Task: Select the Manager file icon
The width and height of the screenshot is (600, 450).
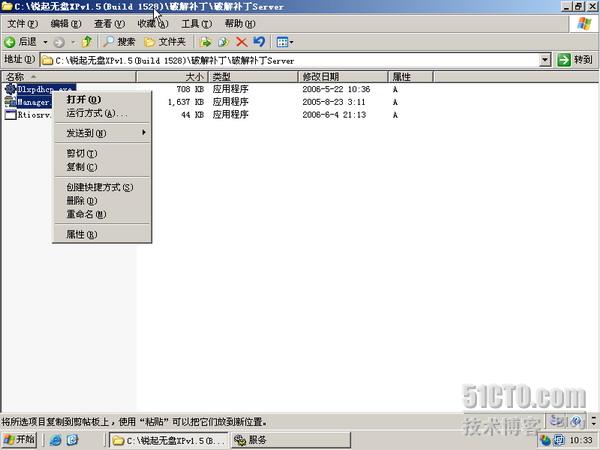Action: pos(10,102)
